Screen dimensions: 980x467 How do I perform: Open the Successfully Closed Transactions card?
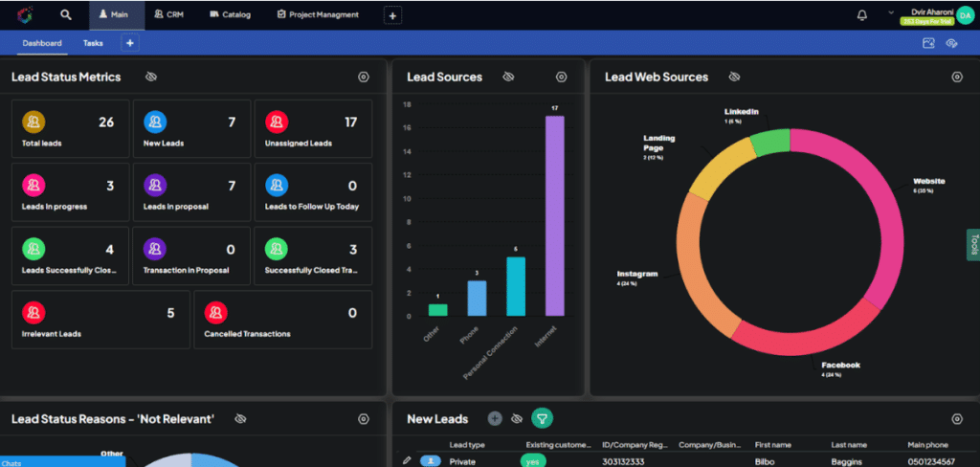coord(313,258)
